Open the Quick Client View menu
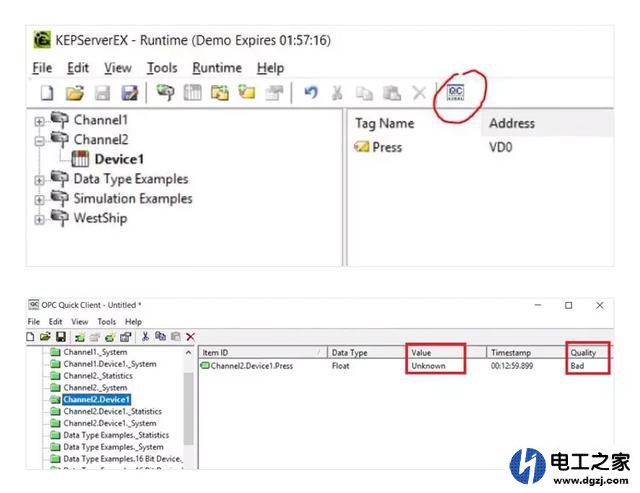Image resolution: width=640 pixels, height=493 pixels. pos(80,322)
